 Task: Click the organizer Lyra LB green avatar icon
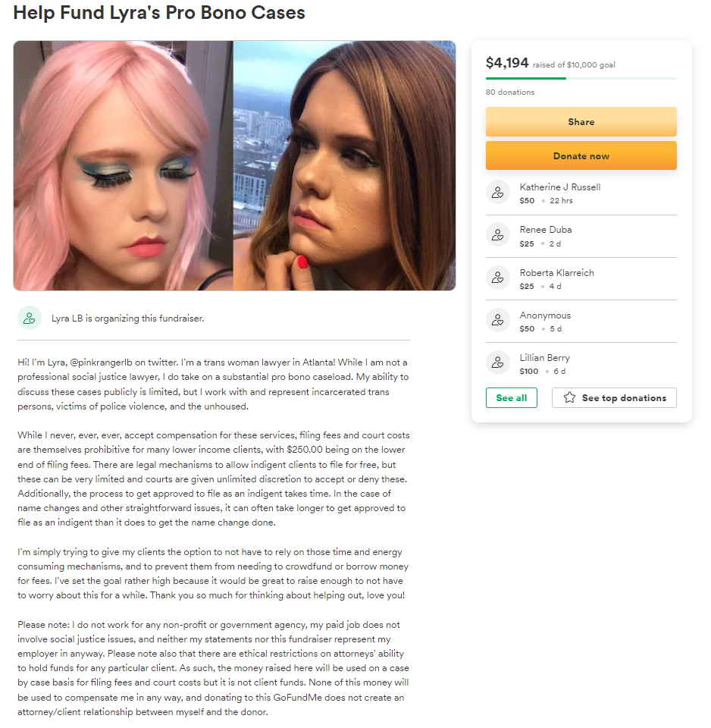[30, 318]
